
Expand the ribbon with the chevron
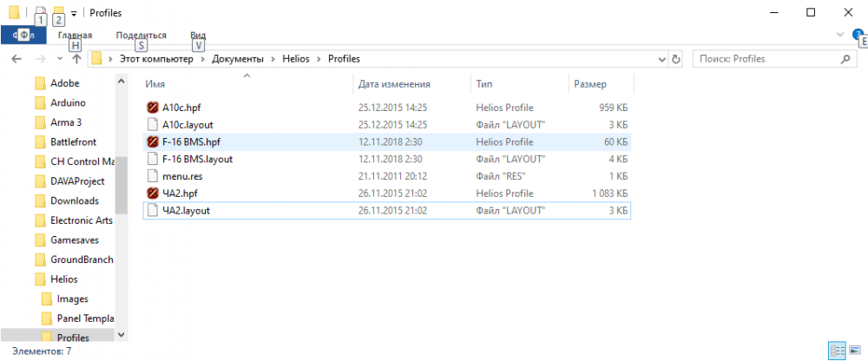click(839, 35)
